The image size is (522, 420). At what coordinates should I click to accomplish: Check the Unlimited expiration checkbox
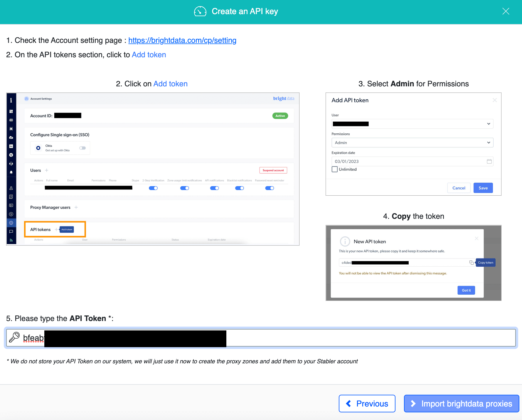334,169
